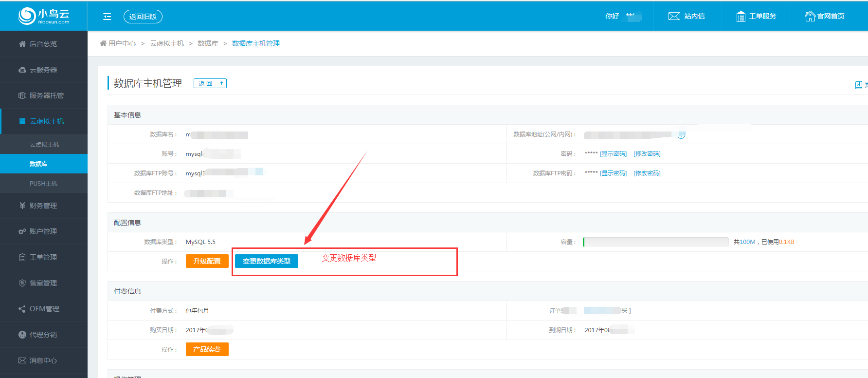Expand 备案管理 menu
The image size is (868, 378).
pos(44,283)
